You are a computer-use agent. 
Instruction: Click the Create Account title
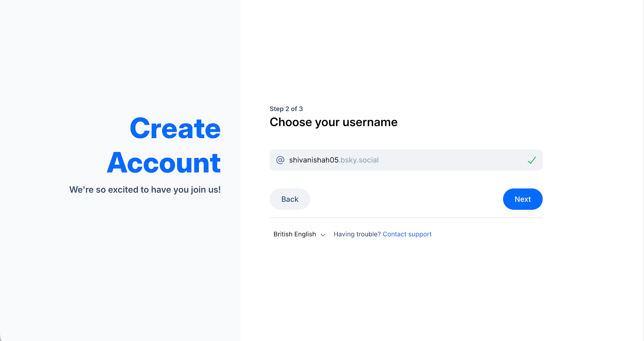click(163, 146)
